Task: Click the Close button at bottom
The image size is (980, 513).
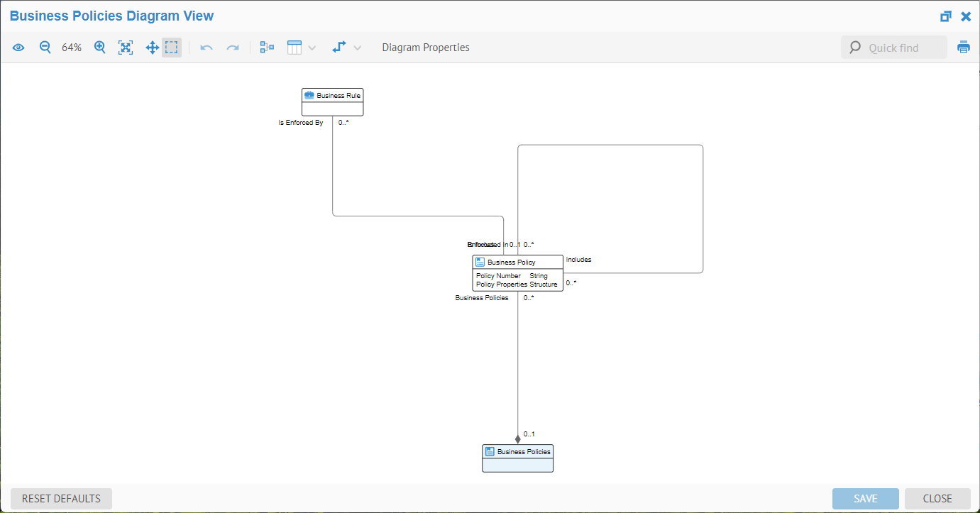Action: click(x=937, y=498)
